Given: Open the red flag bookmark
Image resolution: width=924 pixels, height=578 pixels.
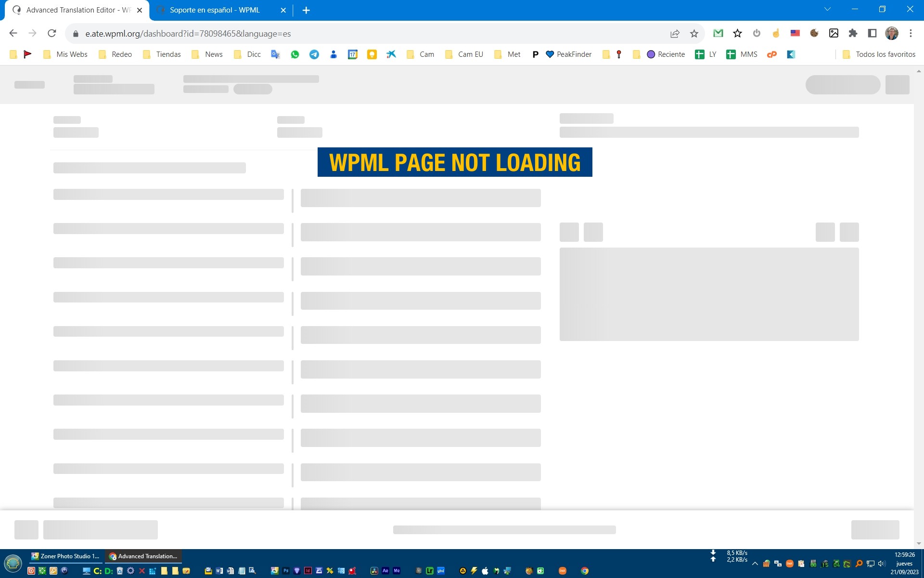Looking at the screenshot, I should [27, 54].
